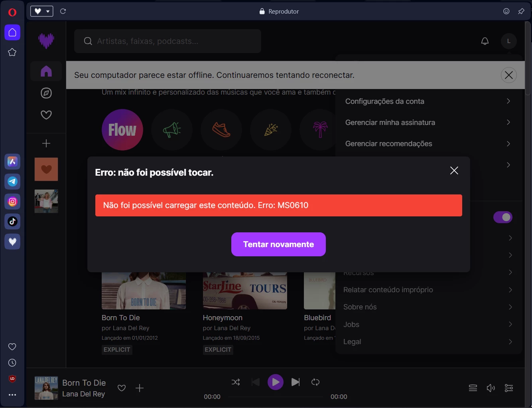Open Born To Die album title
This screenshot has width=532, height=408.
(x=121, y=318)
